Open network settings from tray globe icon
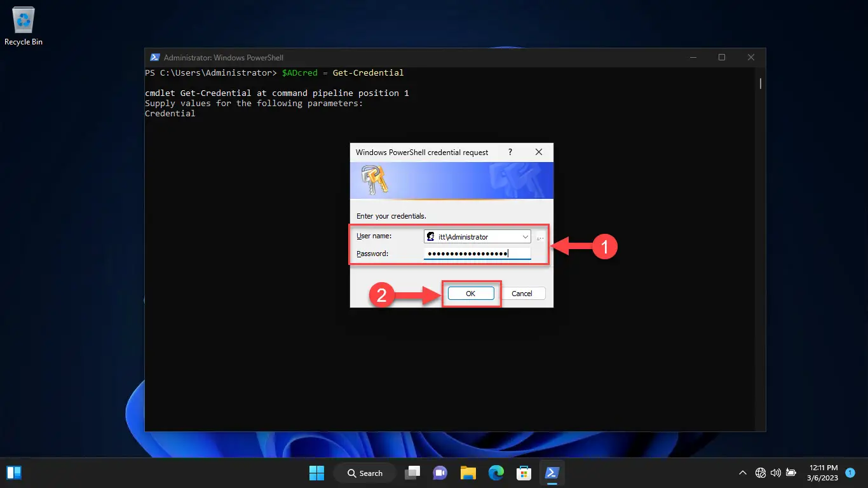 (761, 473)
